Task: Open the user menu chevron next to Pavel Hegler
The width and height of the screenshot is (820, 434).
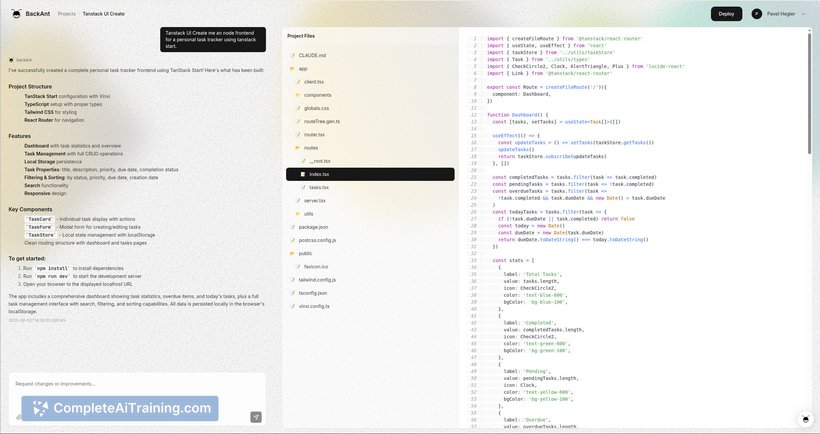Action: coord(803,14)
